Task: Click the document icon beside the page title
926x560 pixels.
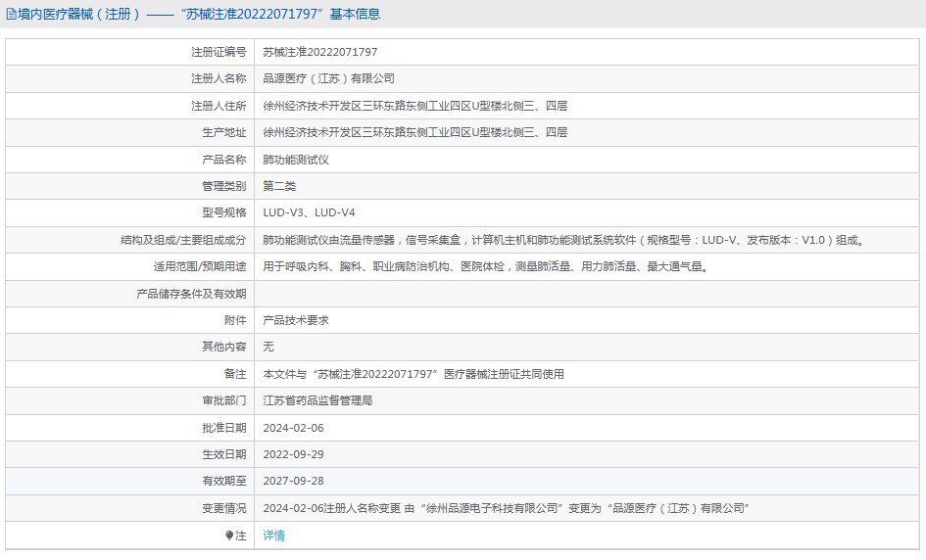Action: (11, 14)
